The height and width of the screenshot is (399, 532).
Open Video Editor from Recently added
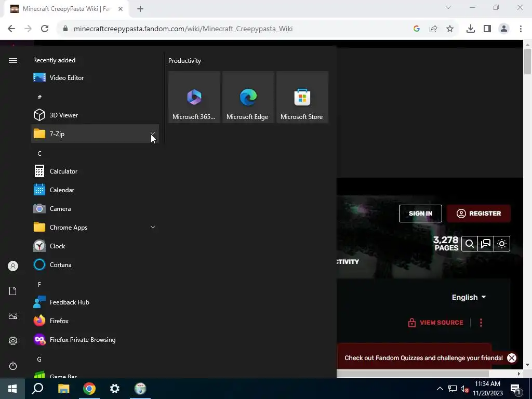(x=95, y=78)
